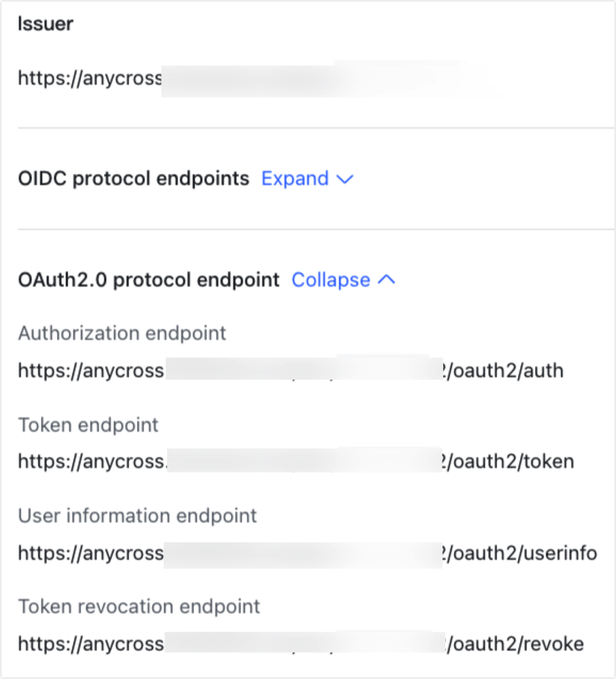The image size is (616, 679).
Task: Select the Token endpoint URL
Action: 295,462
